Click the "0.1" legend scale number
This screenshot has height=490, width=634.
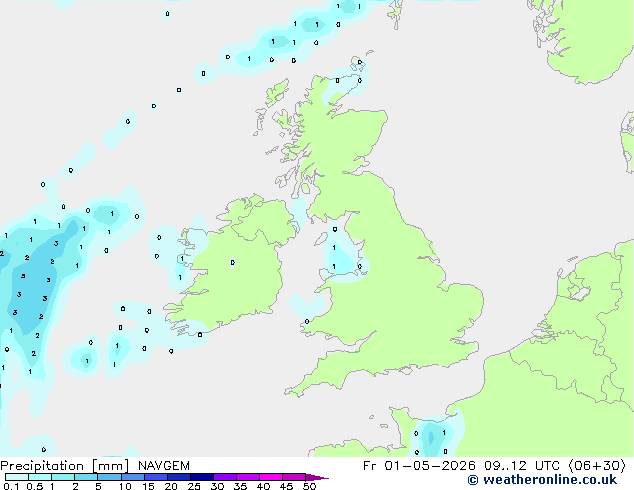coord(11,486)
